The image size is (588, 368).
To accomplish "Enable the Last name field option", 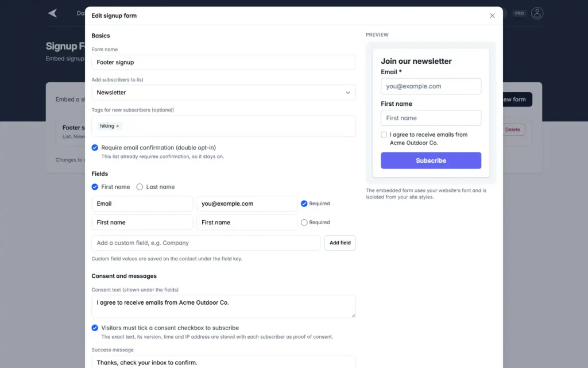I will point(140,187).
